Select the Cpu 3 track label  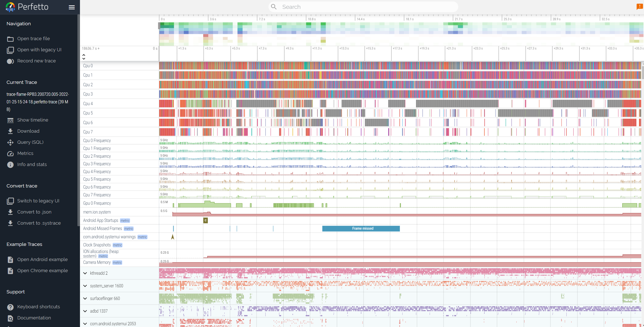[x=88, y=94]
